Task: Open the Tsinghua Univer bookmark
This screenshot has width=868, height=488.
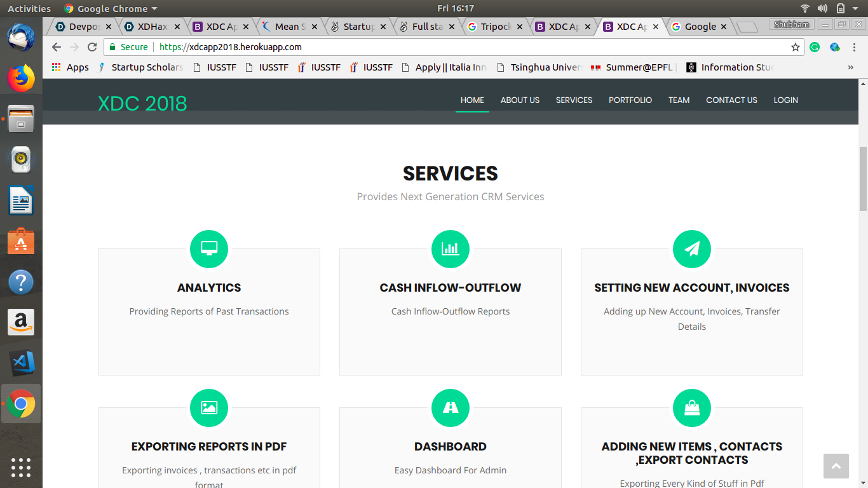Action: tap(539, 67)
